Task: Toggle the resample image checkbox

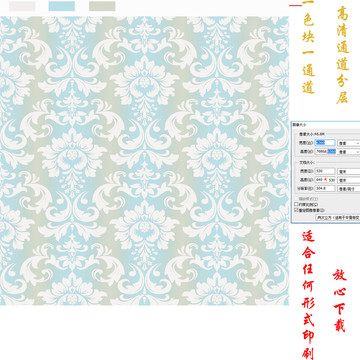Action: pos(296,210)
